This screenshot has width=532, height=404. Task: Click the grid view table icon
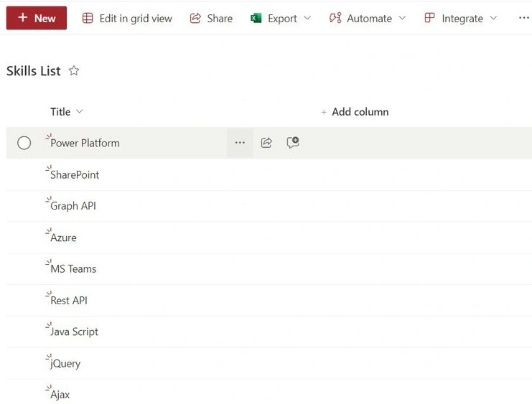88,18
